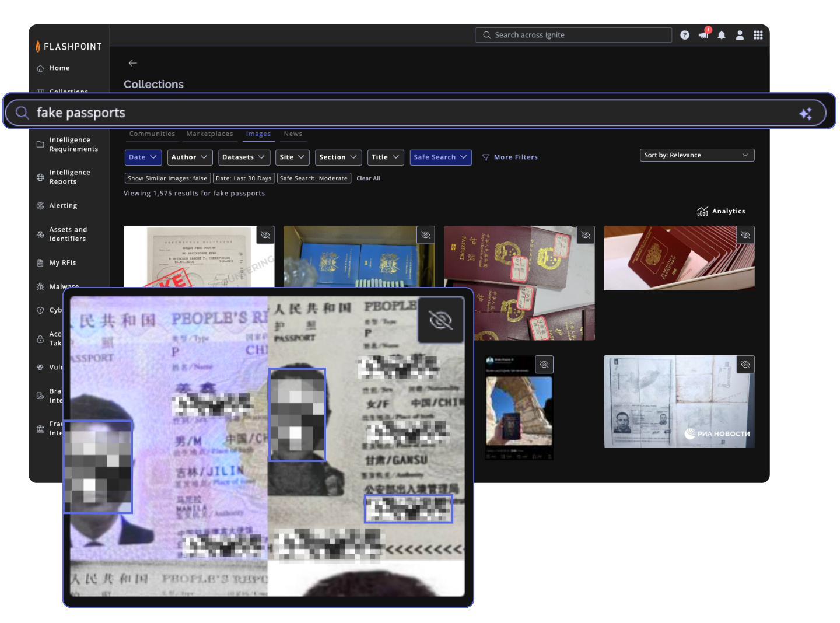Click the help question mark icon

click(x=685, y=35)
